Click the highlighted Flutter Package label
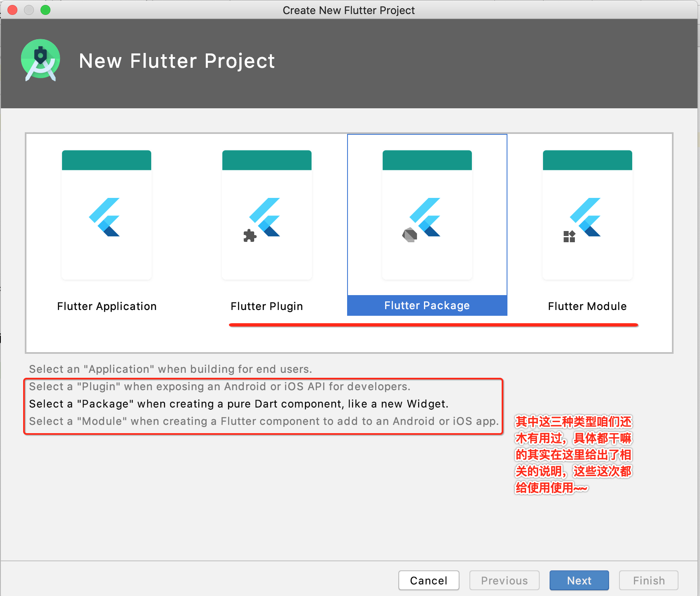 point(427,305)
